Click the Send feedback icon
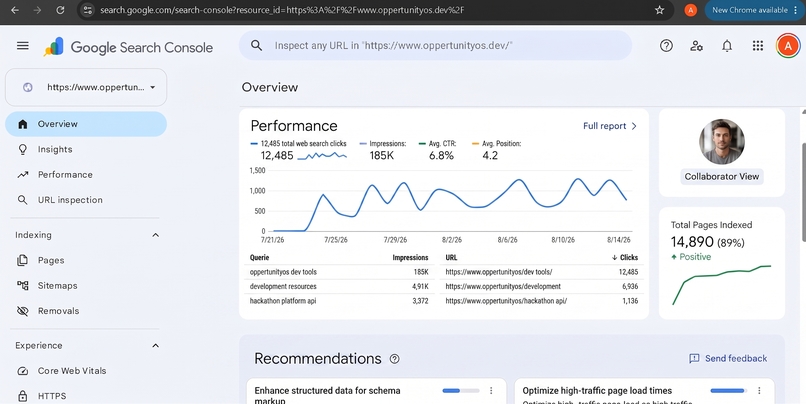The image size is (806, 404). 694,359
